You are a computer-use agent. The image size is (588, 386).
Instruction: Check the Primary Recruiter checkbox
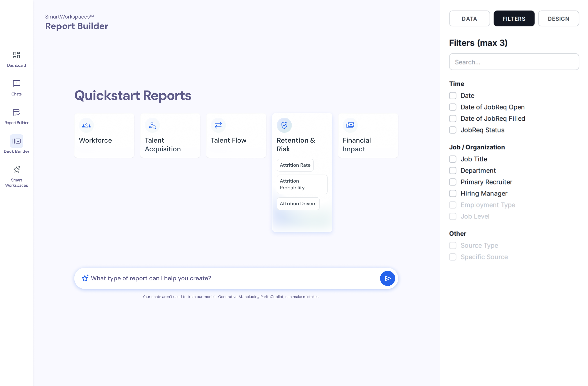(x=453, y=182)
